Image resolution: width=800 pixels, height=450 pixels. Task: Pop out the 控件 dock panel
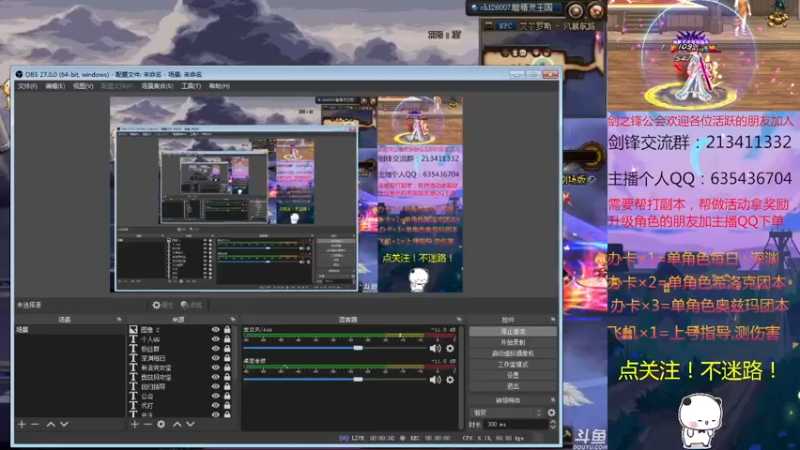[553, 319]
